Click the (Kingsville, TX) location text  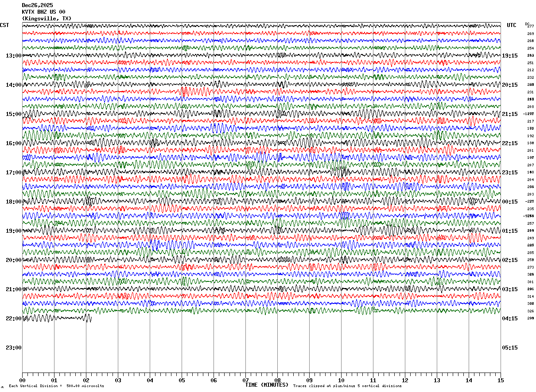pyautogui.click(x=46, y=19)
